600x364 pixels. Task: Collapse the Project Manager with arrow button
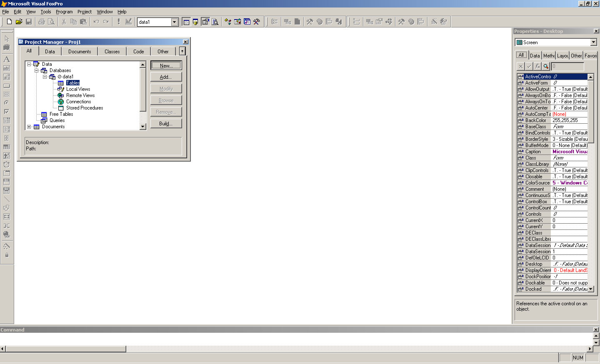tap(182, 51)
